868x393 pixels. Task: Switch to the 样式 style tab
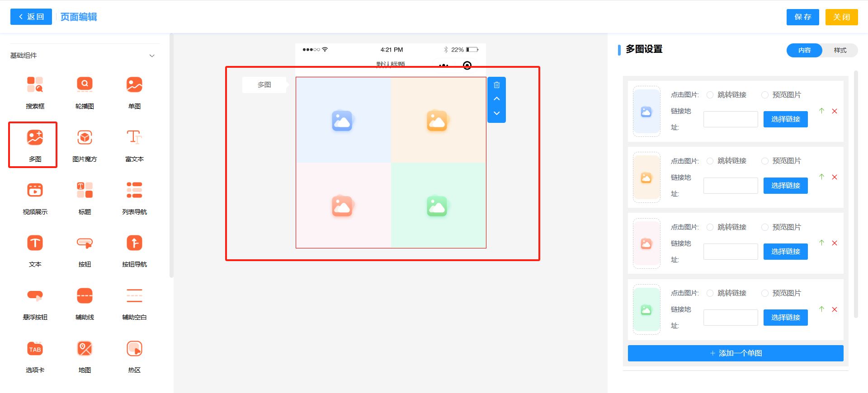(x=840, y=50)
